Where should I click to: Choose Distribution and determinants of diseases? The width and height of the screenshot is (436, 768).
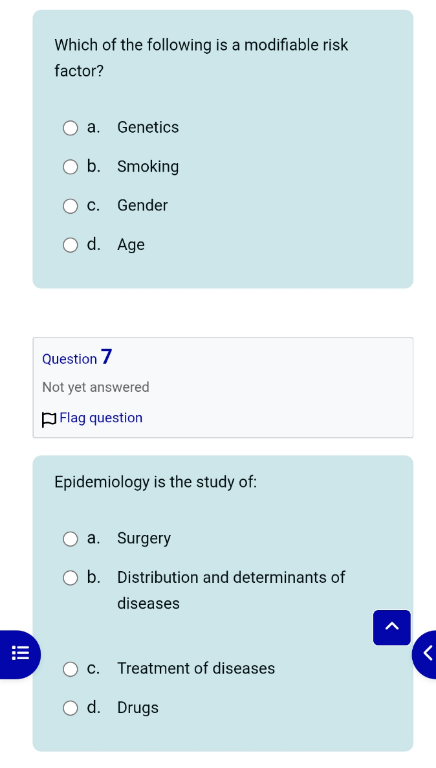[x=70, y=578]
